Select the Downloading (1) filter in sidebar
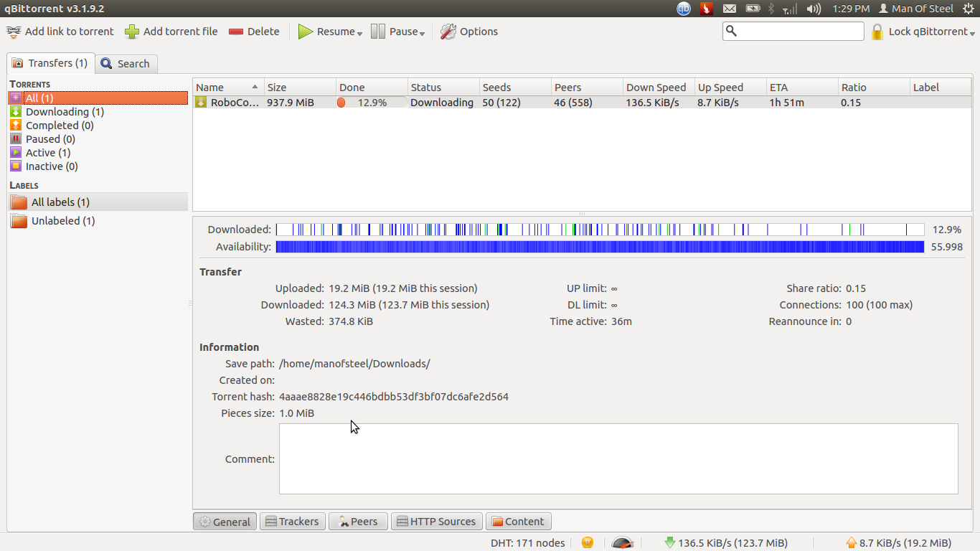 click(64, 111)
